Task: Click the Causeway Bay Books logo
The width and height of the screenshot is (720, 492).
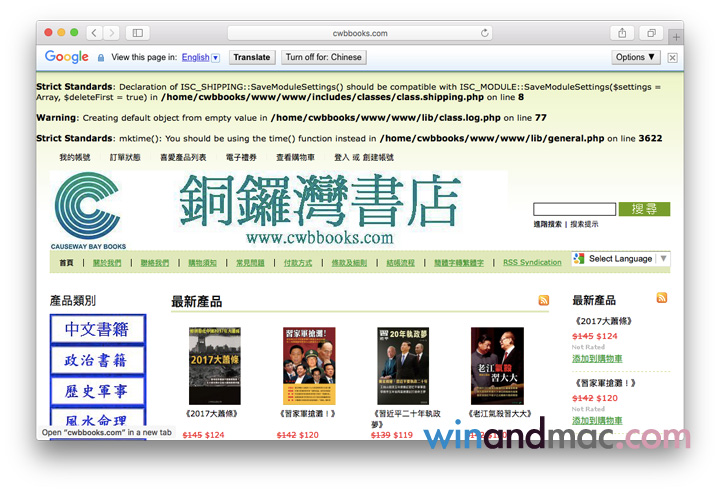Action: pyautogui.click(x=88, y=211)
